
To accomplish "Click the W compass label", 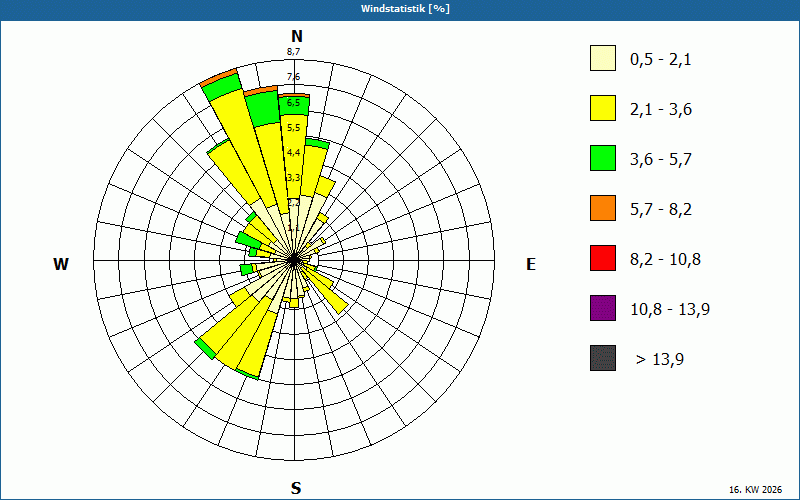I will click(61, 264).
